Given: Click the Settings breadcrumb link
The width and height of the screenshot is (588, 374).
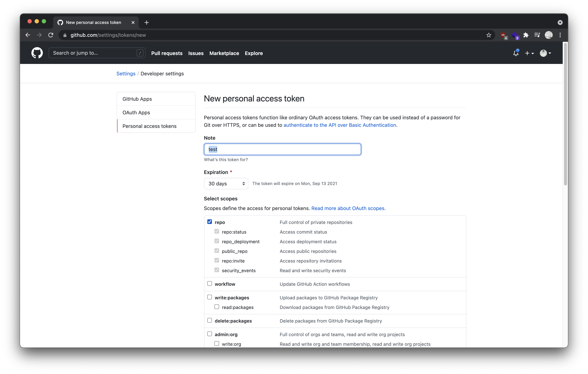Looking at the screenshot, I should click(x=126, y=74).
